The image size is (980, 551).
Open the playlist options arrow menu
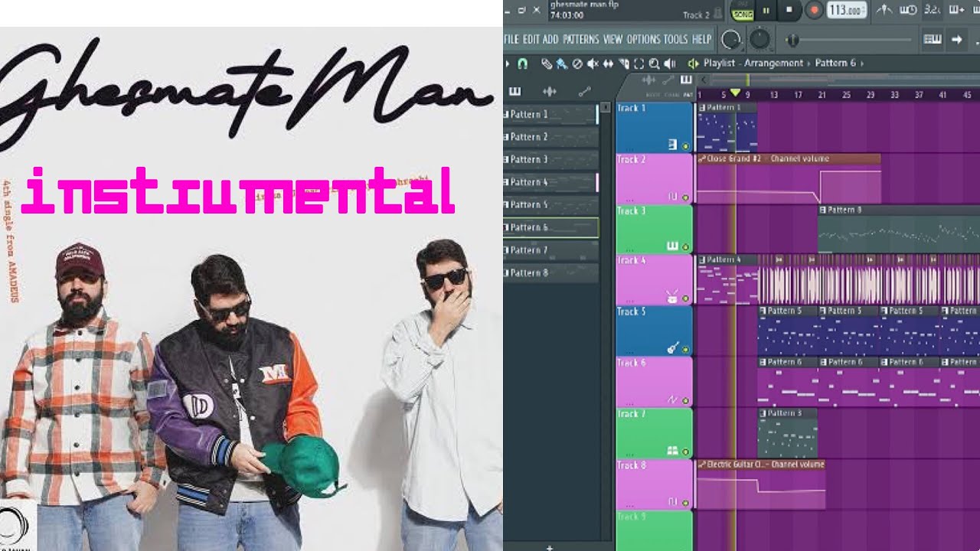(507, 64)
